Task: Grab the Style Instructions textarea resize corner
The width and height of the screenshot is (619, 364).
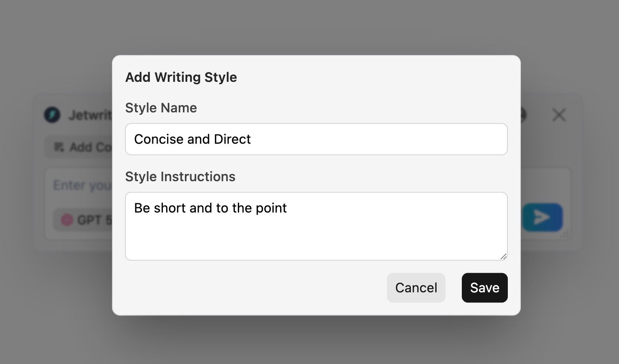Action: (x=503, y=257)
